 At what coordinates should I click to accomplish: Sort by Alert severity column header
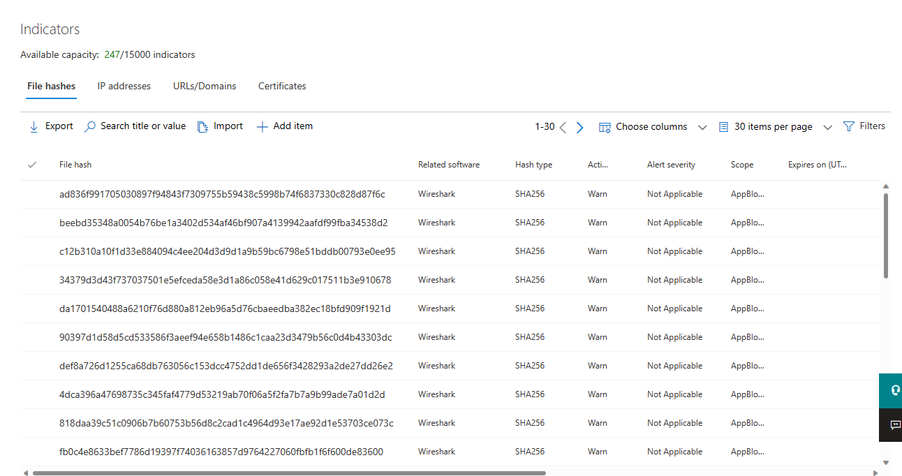[x=671, y=165]
